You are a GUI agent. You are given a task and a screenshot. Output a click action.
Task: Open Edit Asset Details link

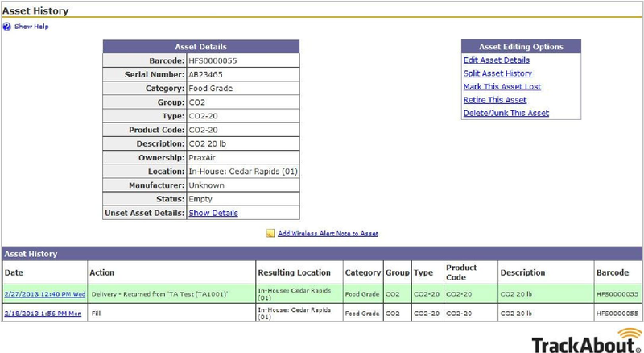click(496, 60)
